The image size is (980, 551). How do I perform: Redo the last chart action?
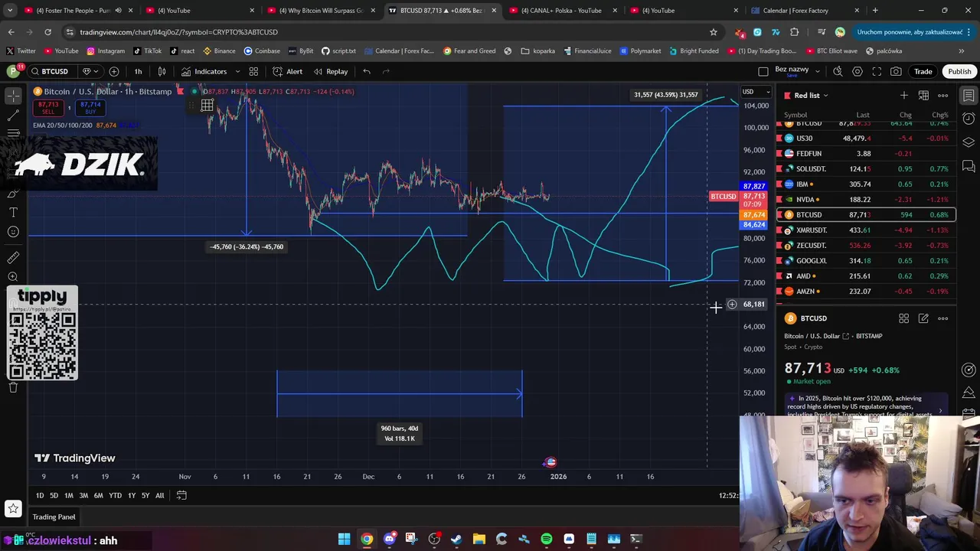(x=386, y=71)
